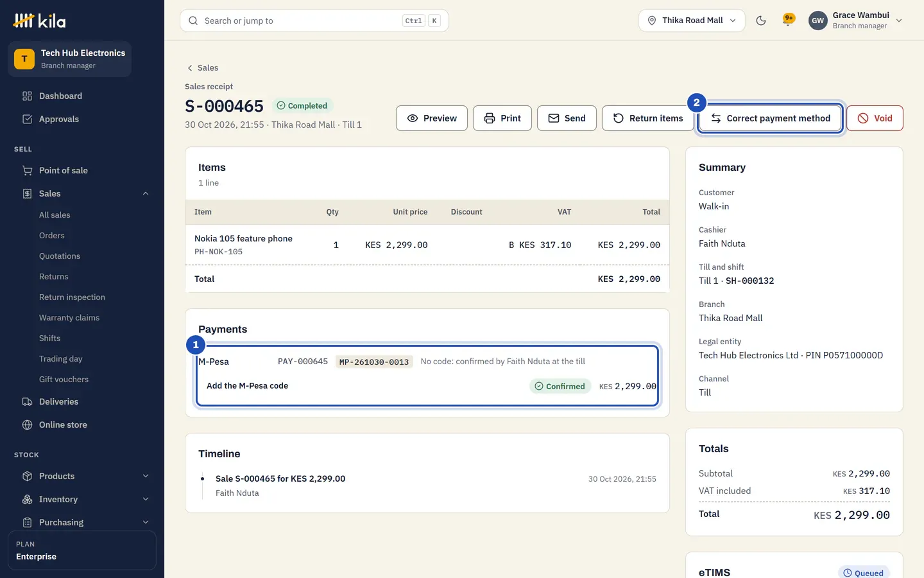Click the MP-261030-0013 reference code

tap(374, 362)
